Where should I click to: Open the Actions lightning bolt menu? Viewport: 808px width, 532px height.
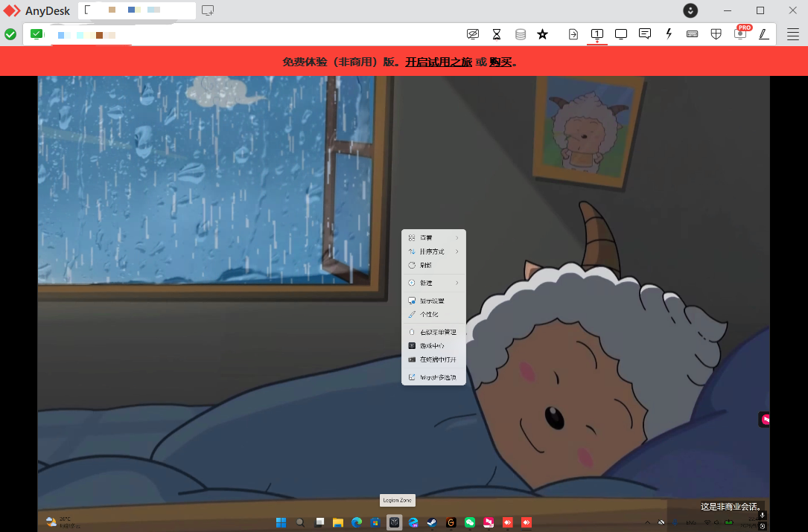[669, 34]
